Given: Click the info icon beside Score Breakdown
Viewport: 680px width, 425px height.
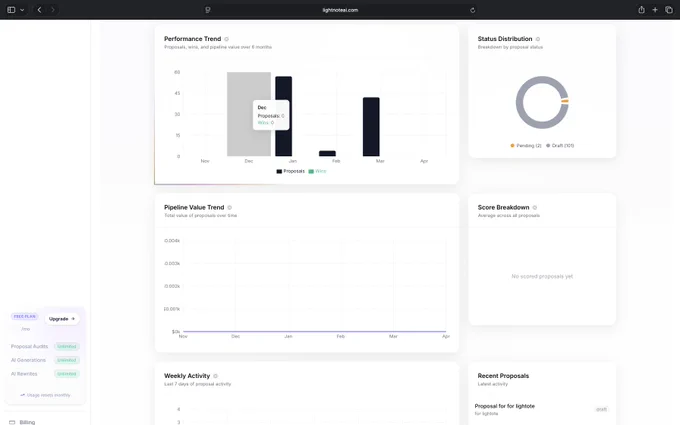Looking at the screenshot, I should (535, 208).
